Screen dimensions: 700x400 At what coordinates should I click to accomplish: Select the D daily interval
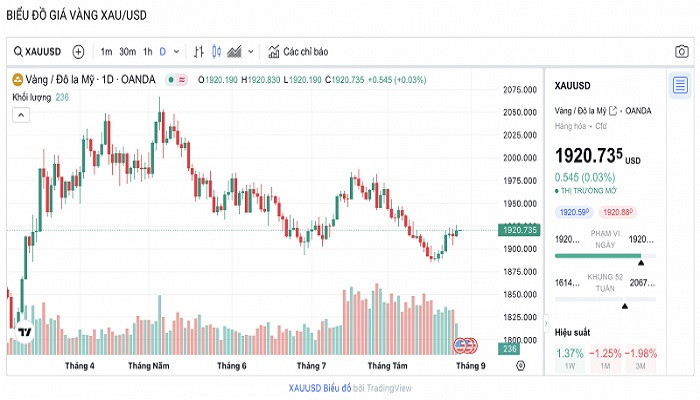point(163,52)
